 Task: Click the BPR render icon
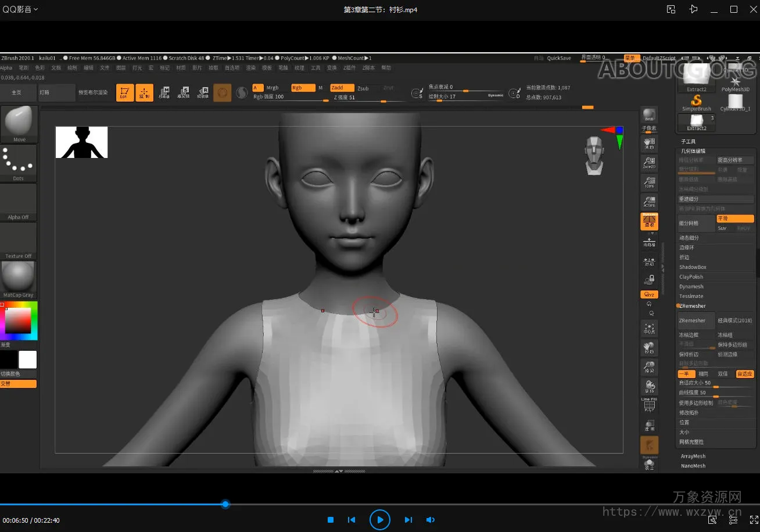pyautogui.click(x=649, y=115)
